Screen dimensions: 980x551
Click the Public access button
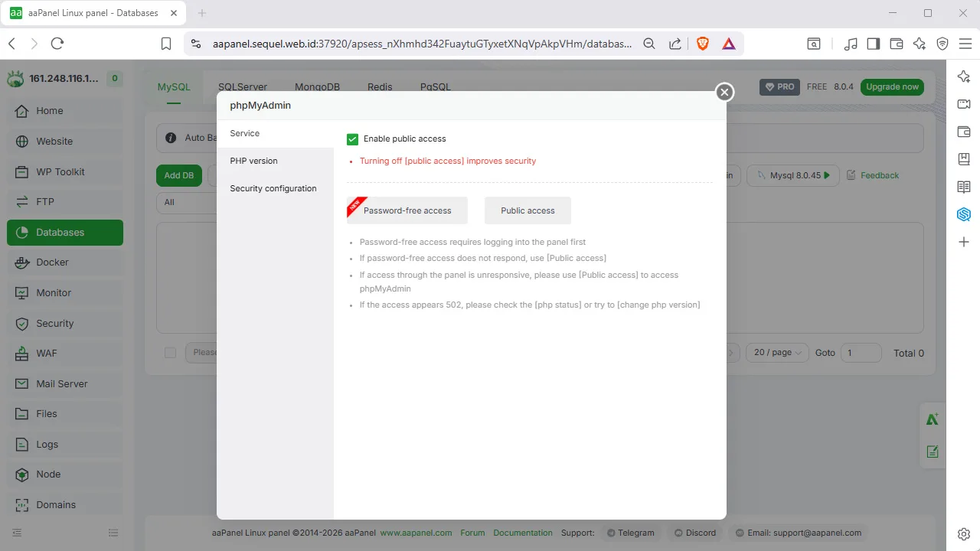[x=528, y=210]
